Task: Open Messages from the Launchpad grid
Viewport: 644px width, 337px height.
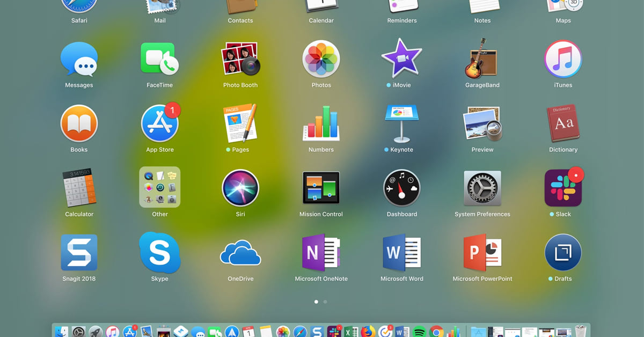Action: pos(79,59)
